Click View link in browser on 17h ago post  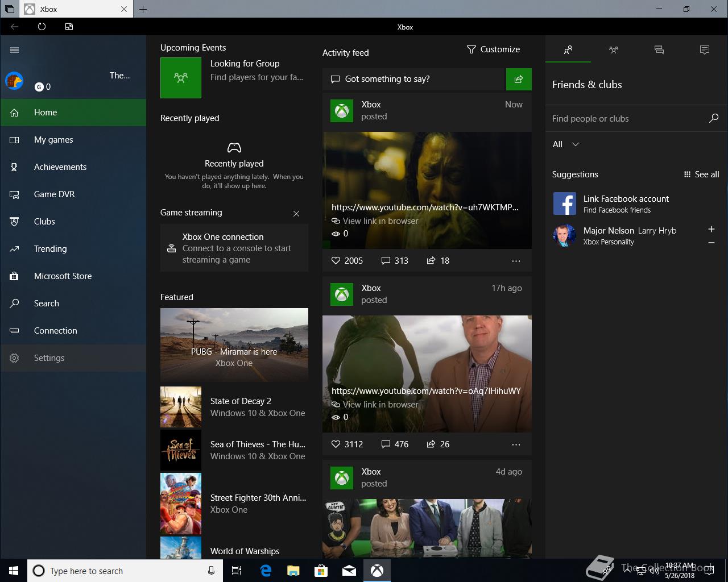pyautogui.click(x=375, y=405)
